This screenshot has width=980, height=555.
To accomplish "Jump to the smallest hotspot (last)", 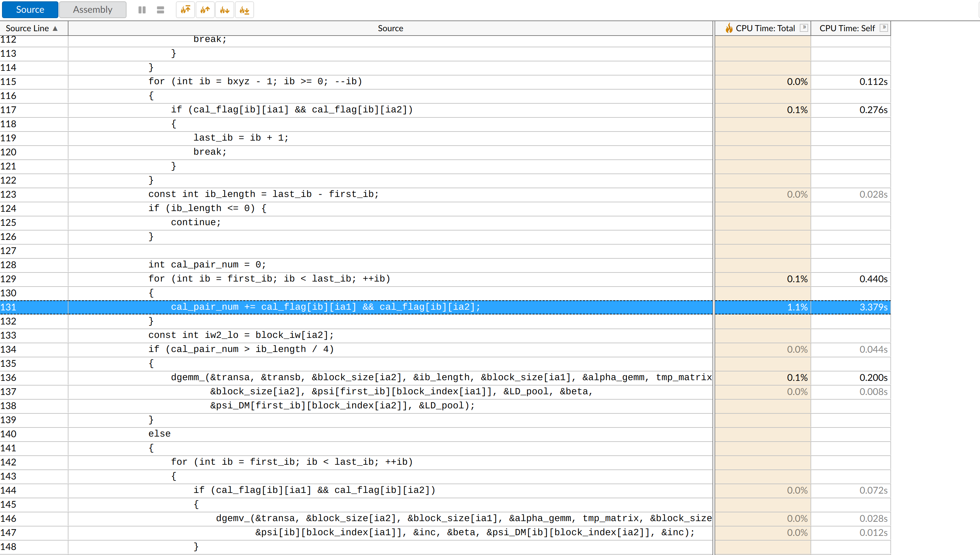I will [x=244, y=10].
